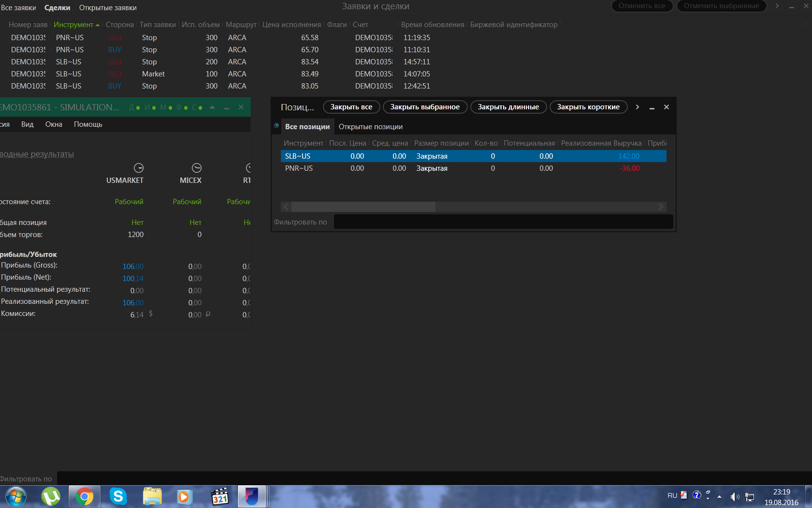Open Google Chrome from the taskbar
This screenshot has height=508, width=812.
point(84,497)
